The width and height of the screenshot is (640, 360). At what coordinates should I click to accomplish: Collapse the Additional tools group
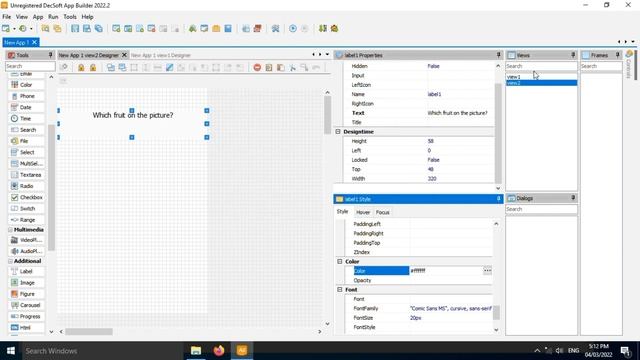click(10, 261)
